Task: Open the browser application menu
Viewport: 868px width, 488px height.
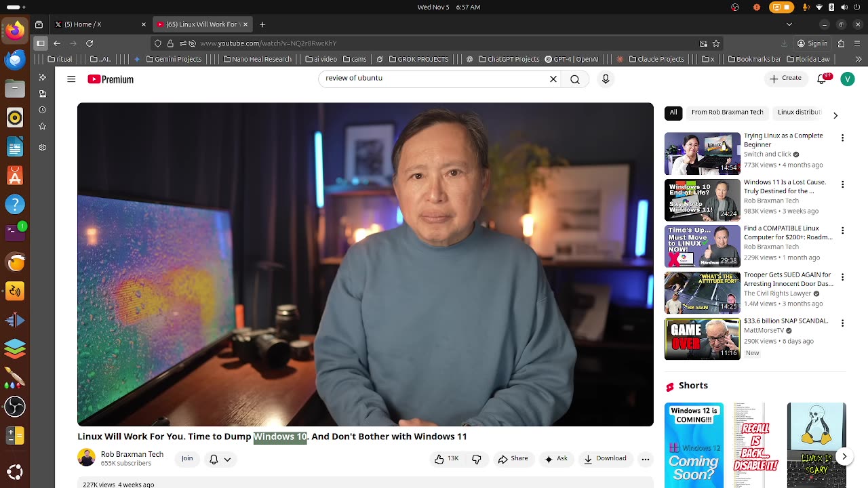Action: 858,43
